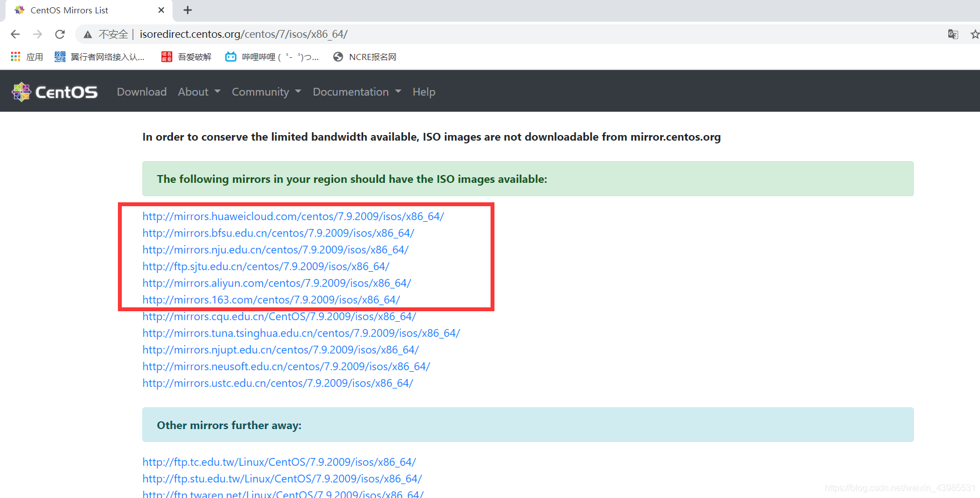The image size is (980, 498).
Task: Open the translate page icon
Action: click(953, 34)
